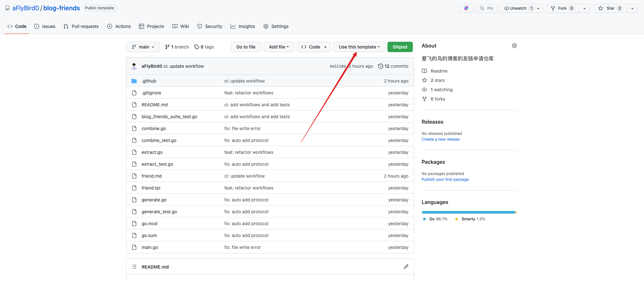Click the colorful star extension icon button
This screenshot has width=644, height=282.
(466, 8)
